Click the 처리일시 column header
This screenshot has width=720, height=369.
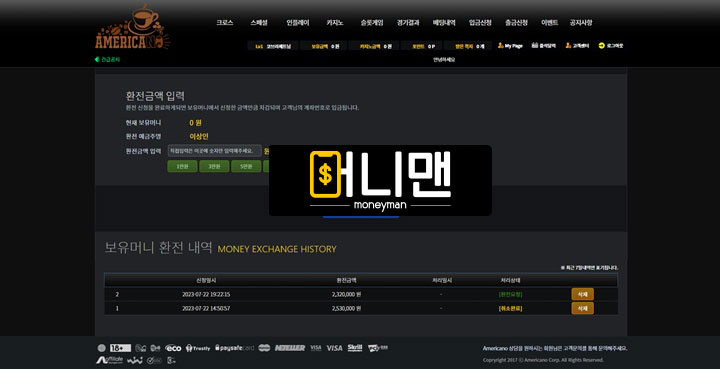(442, 280)
